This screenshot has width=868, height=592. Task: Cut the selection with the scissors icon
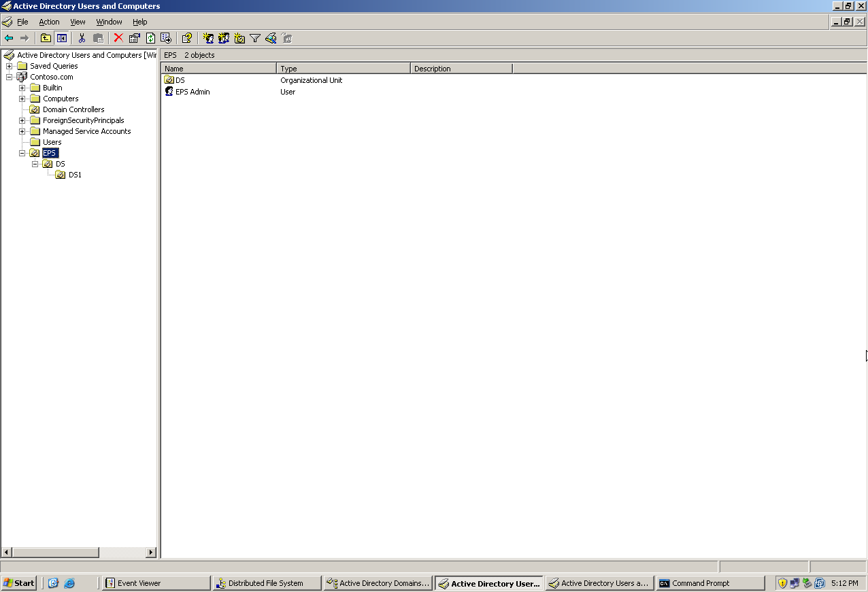click(82, 38)
